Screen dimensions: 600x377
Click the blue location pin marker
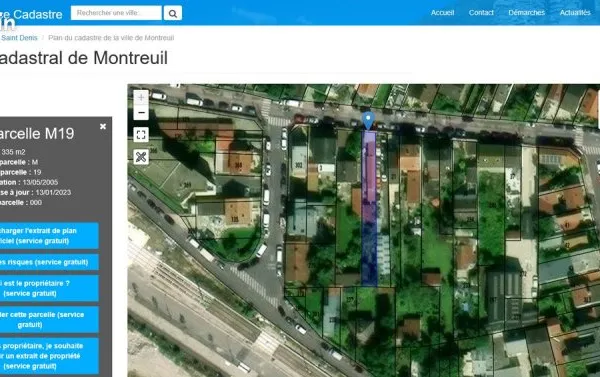click(368, 120)
